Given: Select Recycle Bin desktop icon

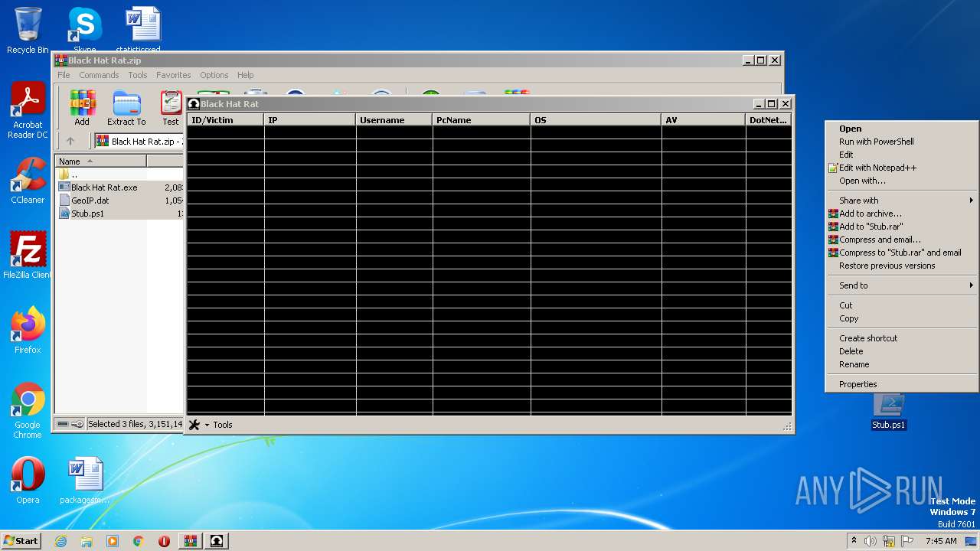Looking at the screenshot, I should point(28,31).
